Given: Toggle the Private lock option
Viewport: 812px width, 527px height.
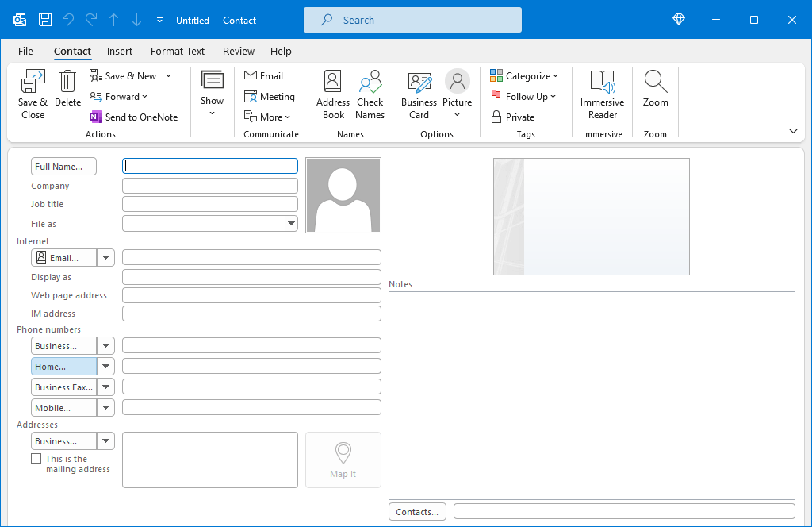Looking at the screenshot, I should 513,117.
